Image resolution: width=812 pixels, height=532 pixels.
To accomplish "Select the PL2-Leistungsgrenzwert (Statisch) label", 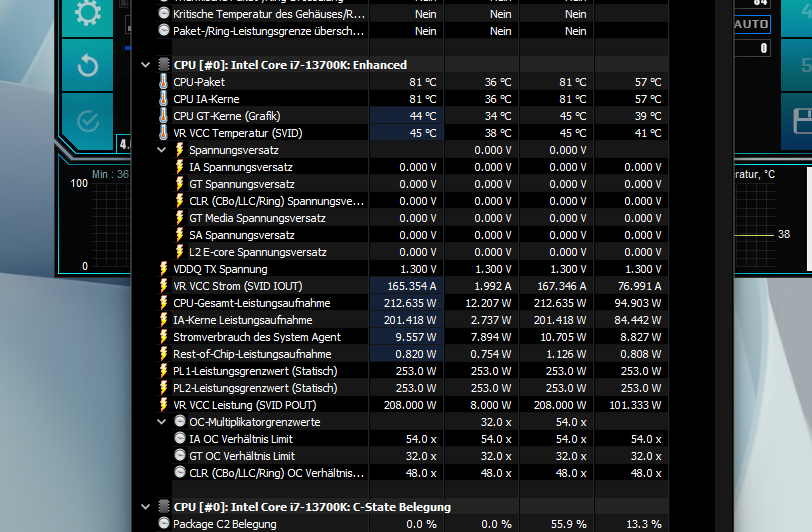I will click(255, 388).
